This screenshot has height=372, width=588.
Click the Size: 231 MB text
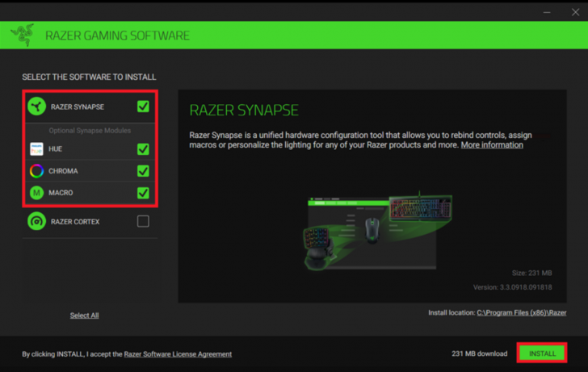click(x=531, y=273)
